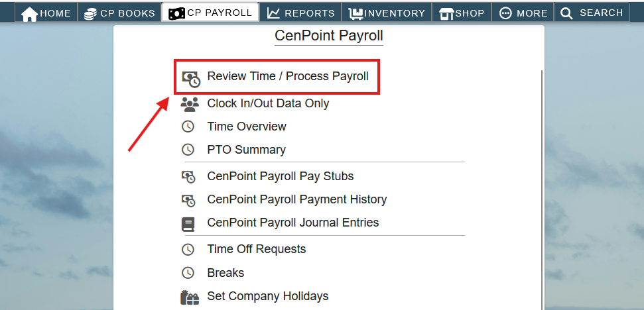Go to Time Off Requests
The height and width of the screenshot is (310, 644).
[256, 249]
